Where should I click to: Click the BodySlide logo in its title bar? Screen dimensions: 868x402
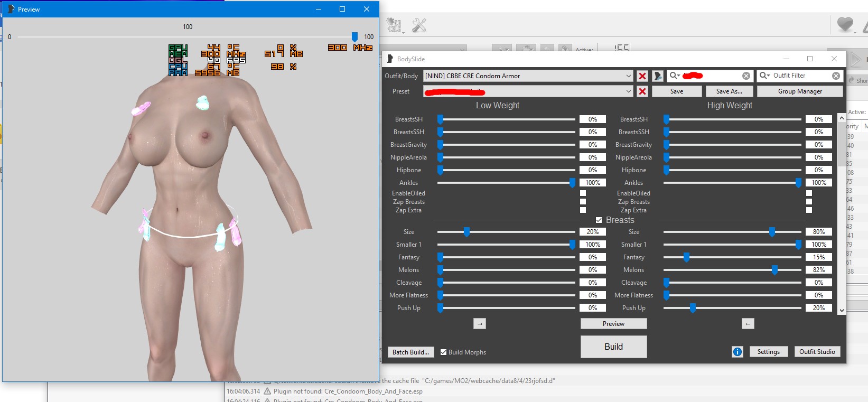point(390,59)
